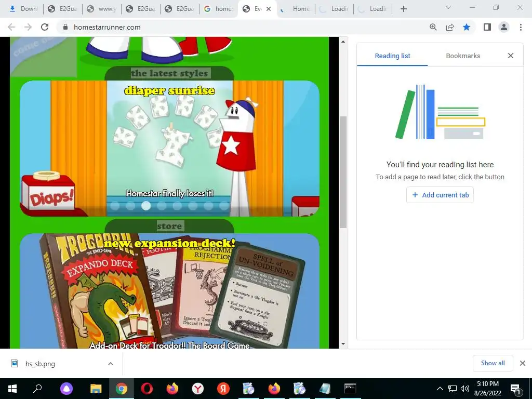The image size is (532, 399).
Task: Open the downloaded hs_sb.png file
Action: tap(40, 364)
